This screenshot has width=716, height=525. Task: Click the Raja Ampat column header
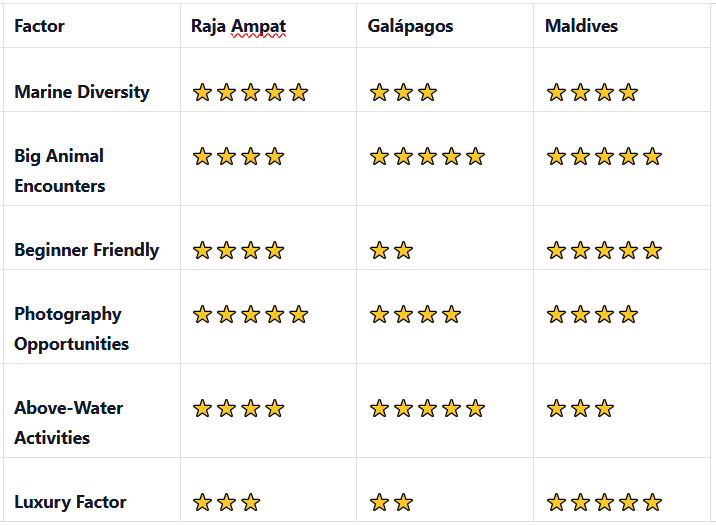[x=238, y=26]
